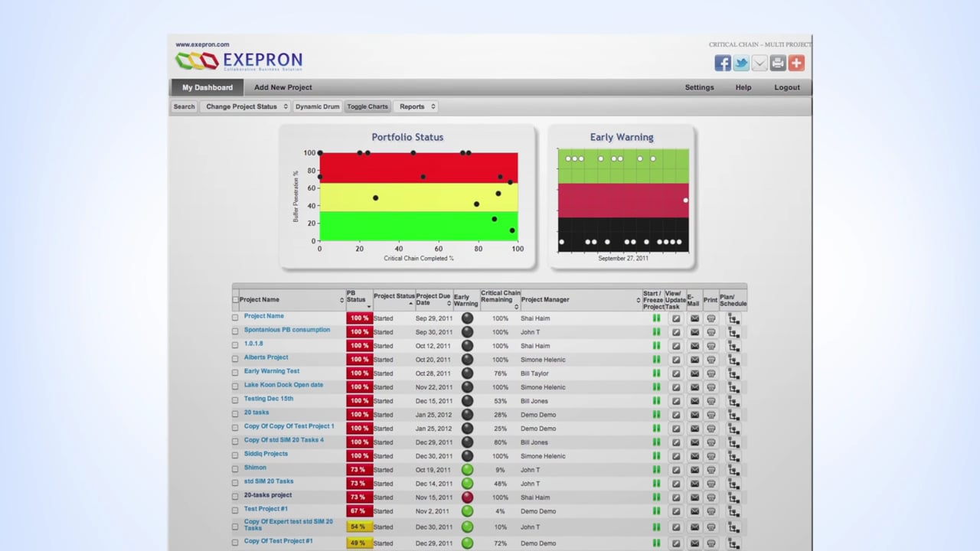Edit tasks for Alberts Project
The width and height of the screenshot is (980, 551).
pos(676,360)
